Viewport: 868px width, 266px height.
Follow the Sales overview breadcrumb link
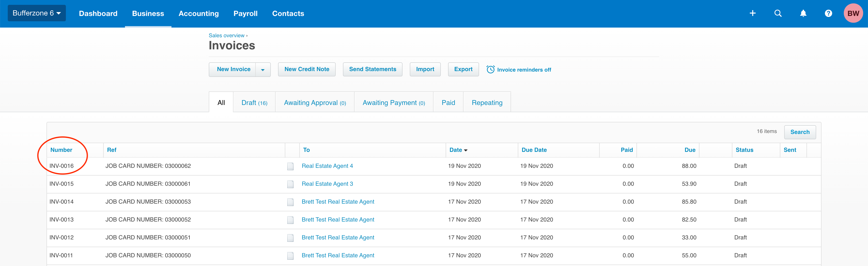(x=226, y=35)
